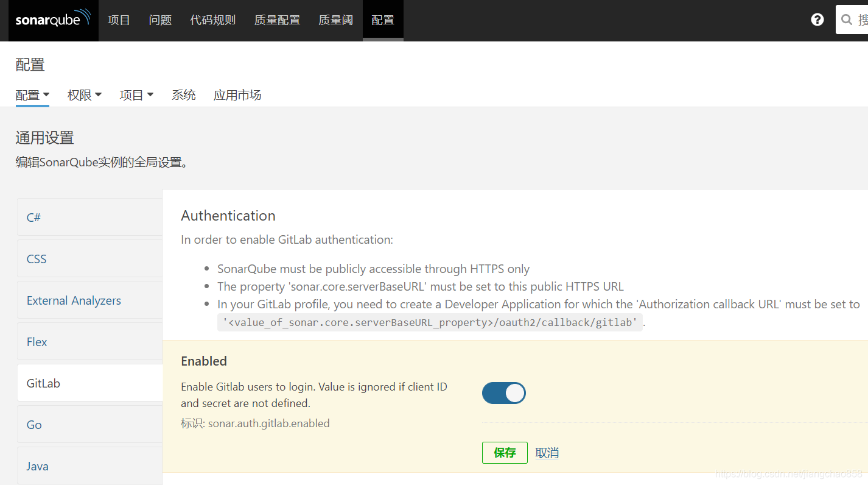This screenshot has width=868, height=485.
Task: Click the search input field
Action: pyautogui.click(x=852, y=19)
